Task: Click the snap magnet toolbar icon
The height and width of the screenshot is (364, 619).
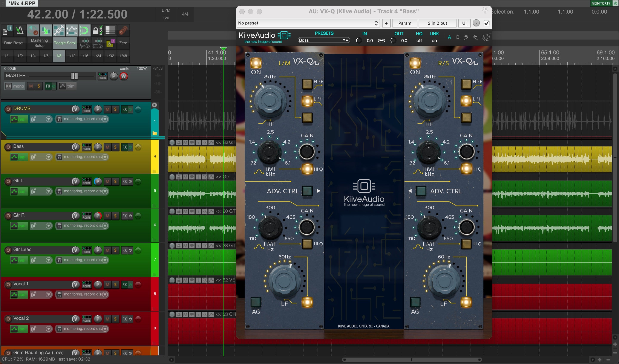Action: pyautogui.click(x=84, y=31)
